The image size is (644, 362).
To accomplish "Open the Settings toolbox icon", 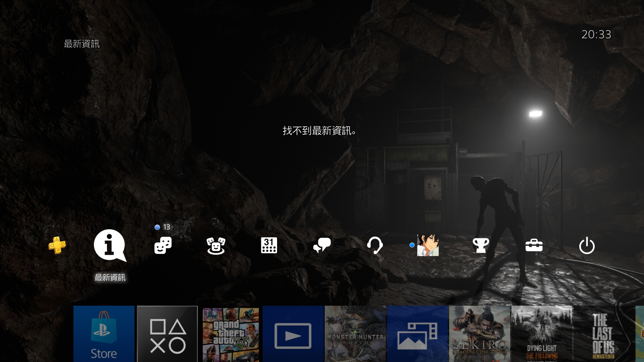I will point(534,245).
